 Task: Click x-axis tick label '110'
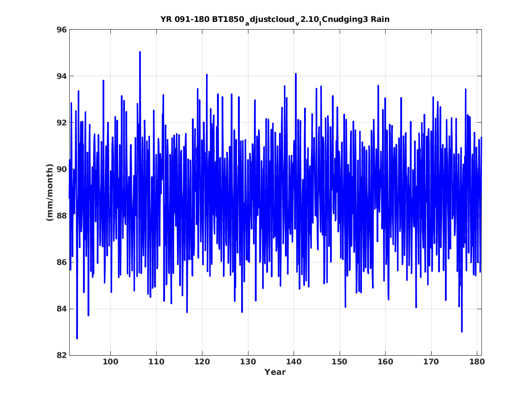pyautogui.click(x=156, y=362)
